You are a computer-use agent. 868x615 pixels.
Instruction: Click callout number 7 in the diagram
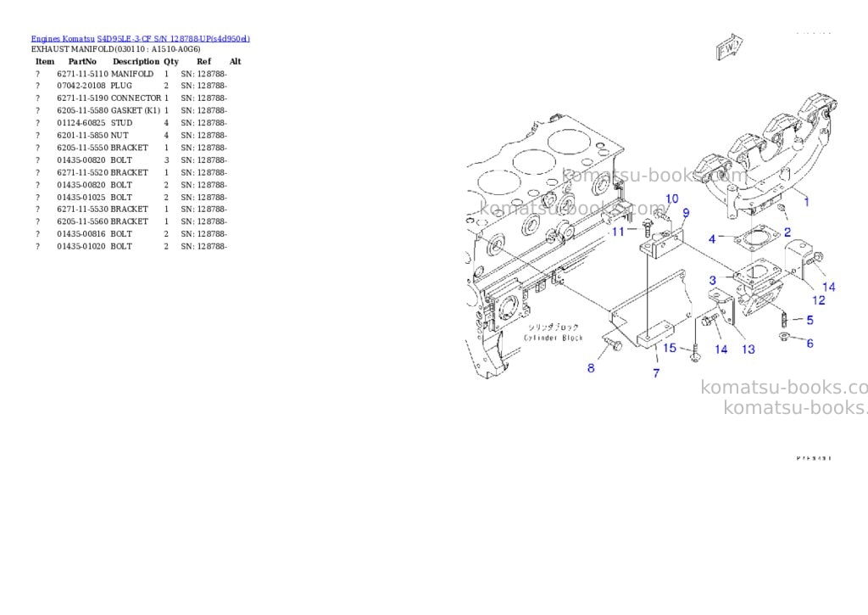point(656,373)
